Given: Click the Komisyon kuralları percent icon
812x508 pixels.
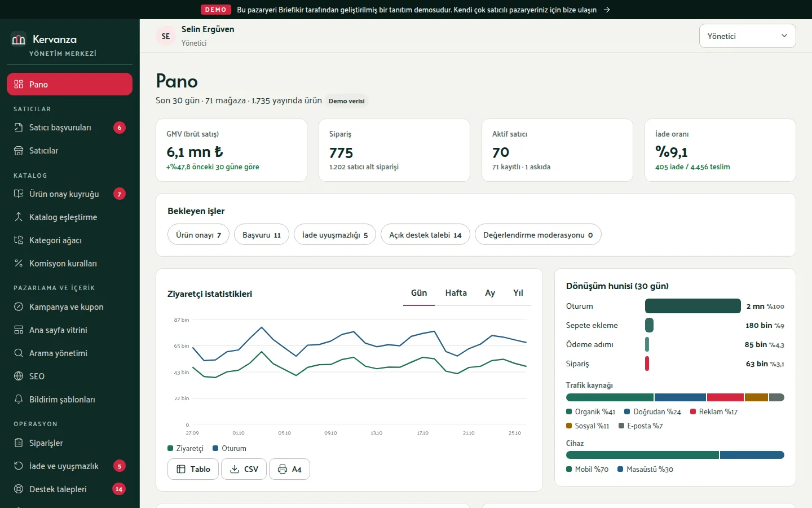Looking at the screenshot, I should [19, 263].
